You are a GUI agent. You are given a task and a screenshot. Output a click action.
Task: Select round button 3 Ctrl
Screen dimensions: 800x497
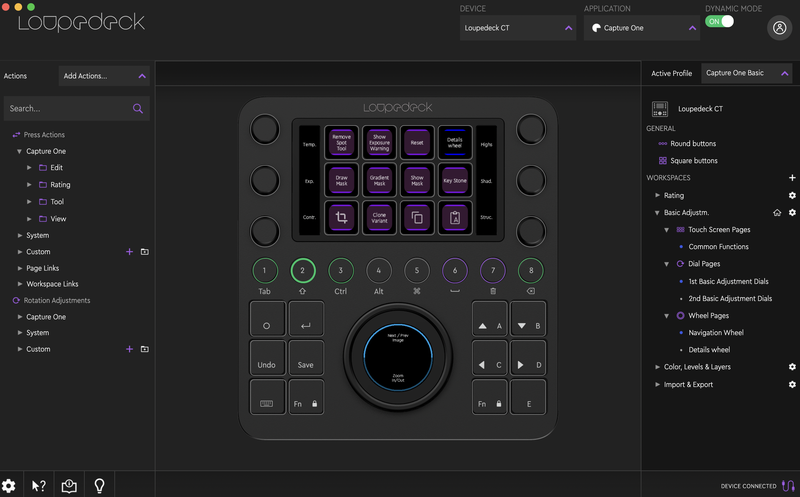click(340, 270)
